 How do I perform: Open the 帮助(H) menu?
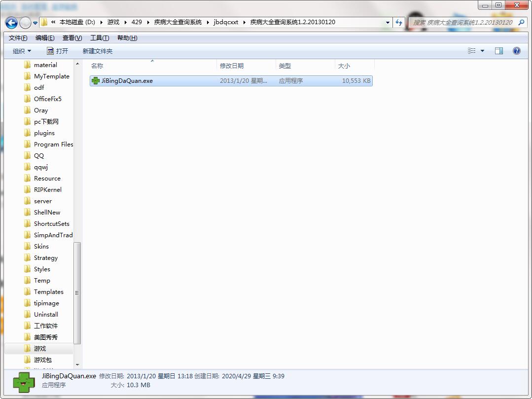127,37
